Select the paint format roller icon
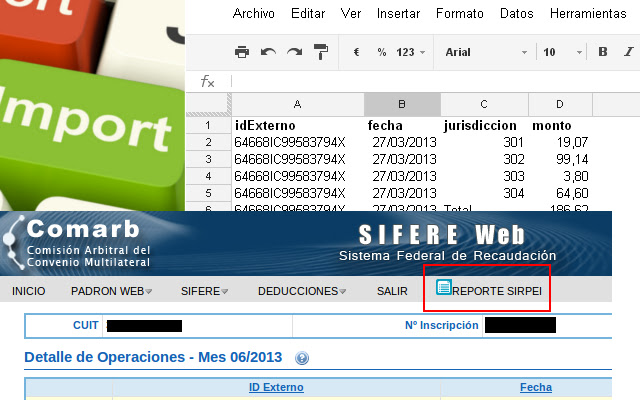 click(x=321, y=52)
